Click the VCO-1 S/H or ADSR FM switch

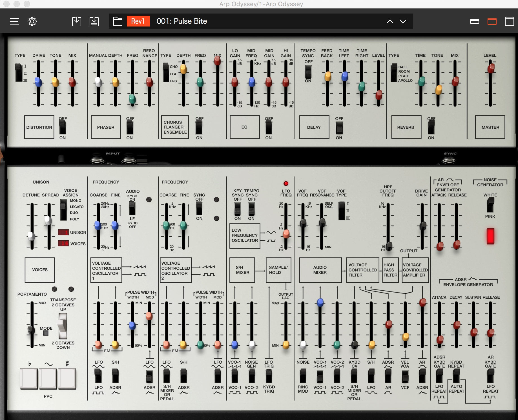coord(116,376)
